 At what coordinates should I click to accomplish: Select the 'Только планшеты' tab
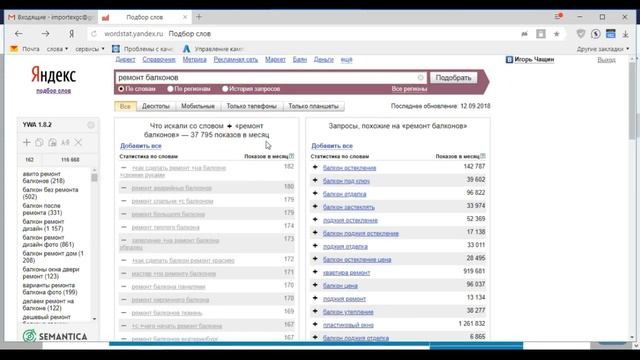(313, 106)
